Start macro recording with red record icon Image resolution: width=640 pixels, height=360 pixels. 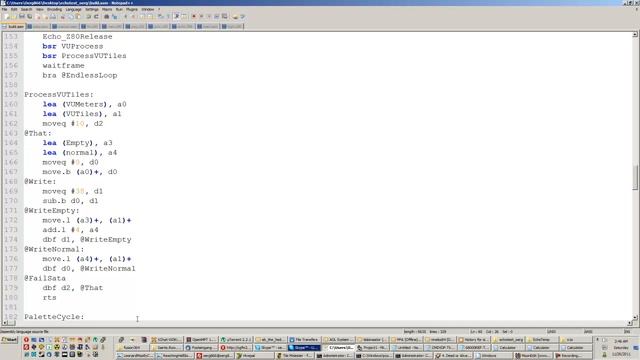click(x=194, y=16)
